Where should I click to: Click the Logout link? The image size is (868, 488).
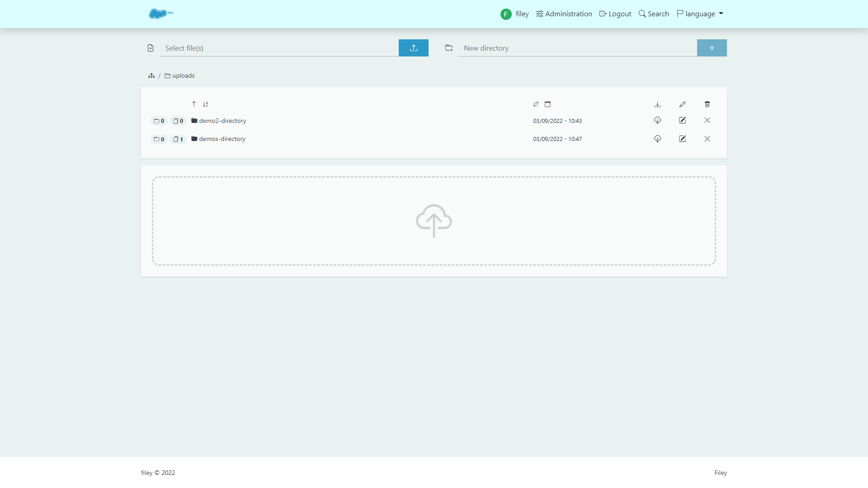tap(615, 14)
